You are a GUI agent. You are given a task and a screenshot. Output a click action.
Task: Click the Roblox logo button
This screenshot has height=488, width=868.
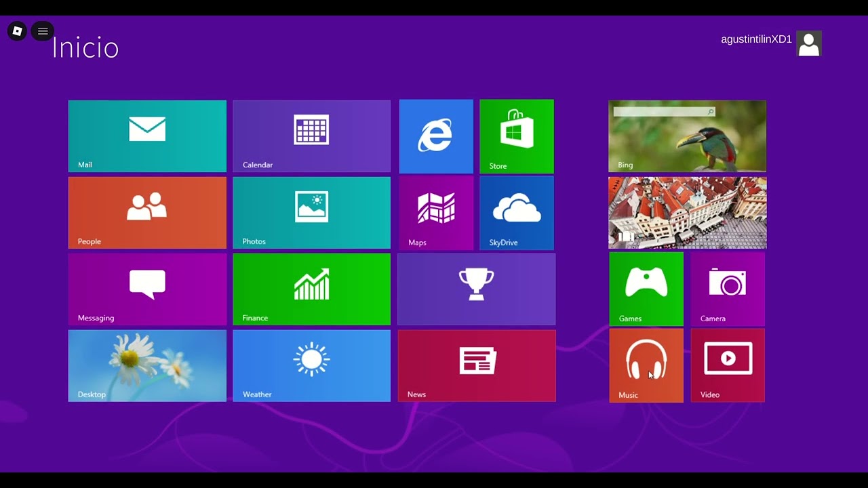(18, 31)
